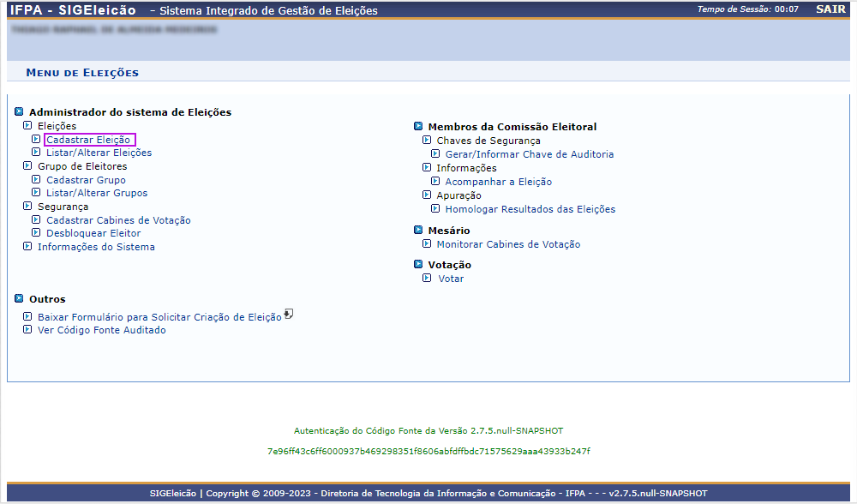Click arrow icon beside Eleições heading
Viewport: 857px width, 504px height.
click(x=27, y=125)
